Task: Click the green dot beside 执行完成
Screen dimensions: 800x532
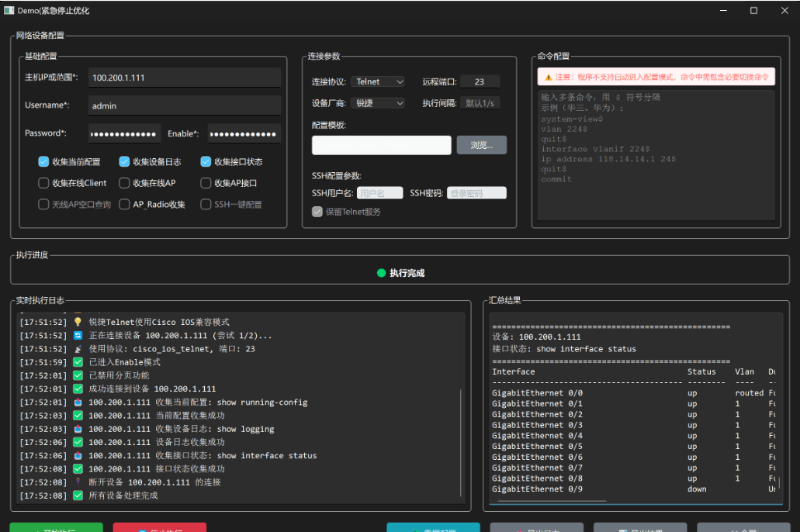Action: (381, 273)
